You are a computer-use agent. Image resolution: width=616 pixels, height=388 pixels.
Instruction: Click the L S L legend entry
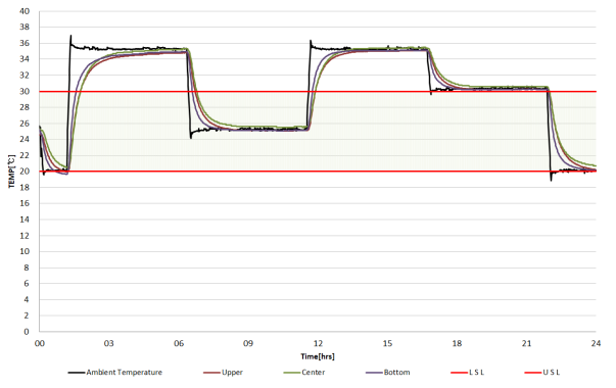(x=468, y=372)
